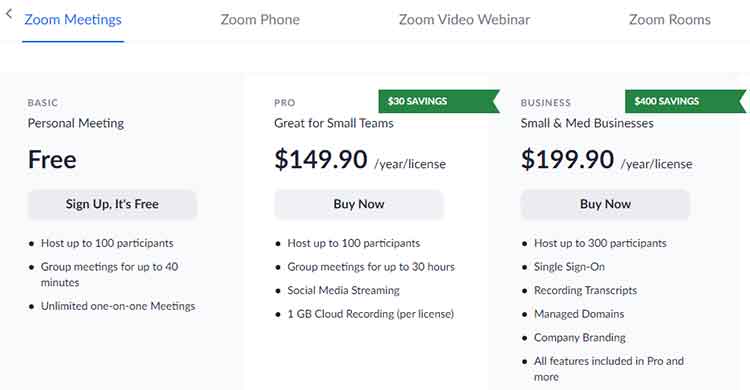Click Buy Now under the Pro plan

point(359,204)
